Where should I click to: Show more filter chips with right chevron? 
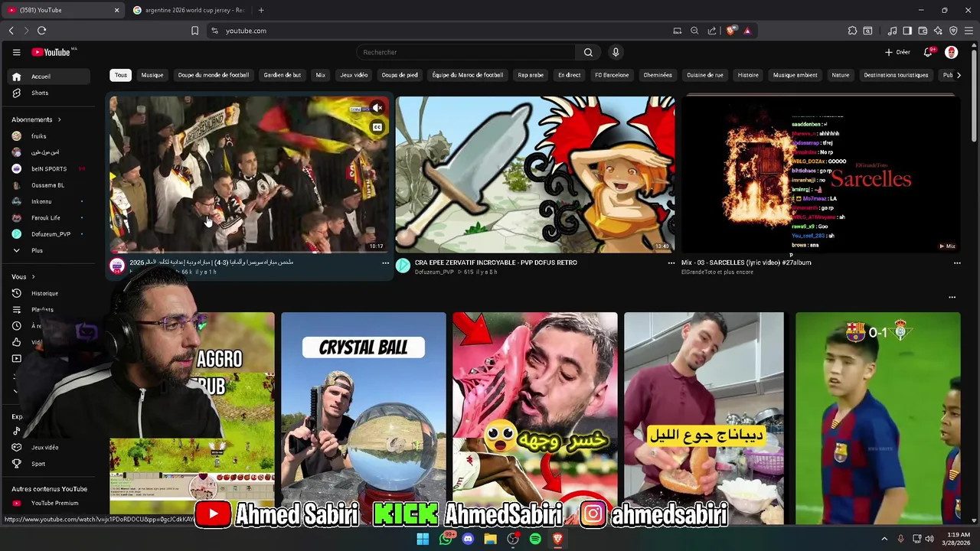point(959,75)
